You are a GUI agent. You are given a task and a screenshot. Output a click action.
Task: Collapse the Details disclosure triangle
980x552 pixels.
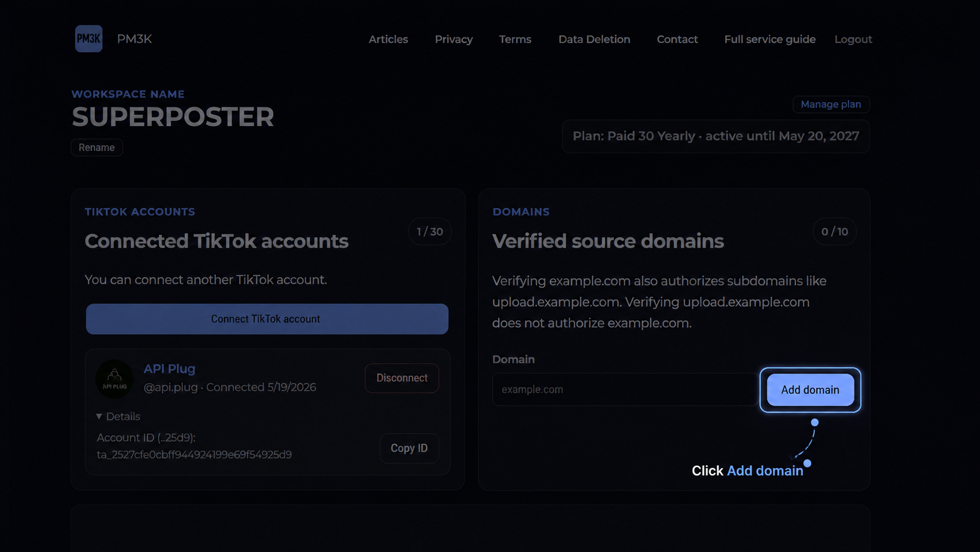tap(99, 416)
